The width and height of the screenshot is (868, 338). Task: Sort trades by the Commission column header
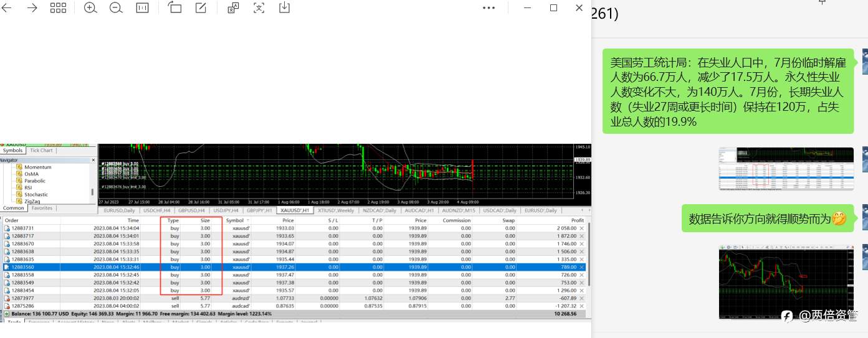[456, 220]
